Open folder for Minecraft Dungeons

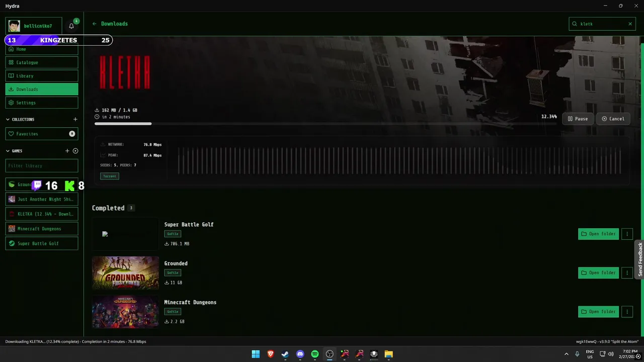(x=598, y=312)
